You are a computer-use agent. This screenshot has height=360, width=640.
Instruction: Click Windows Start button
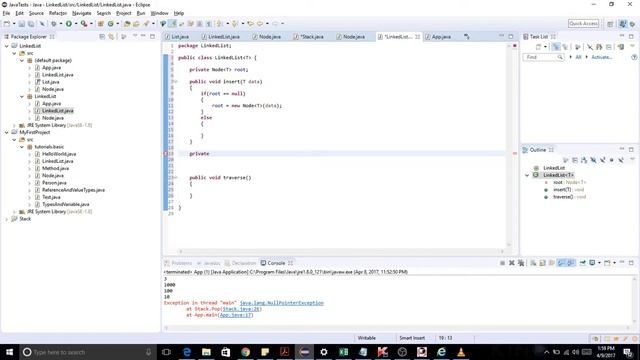pos(9,352)
